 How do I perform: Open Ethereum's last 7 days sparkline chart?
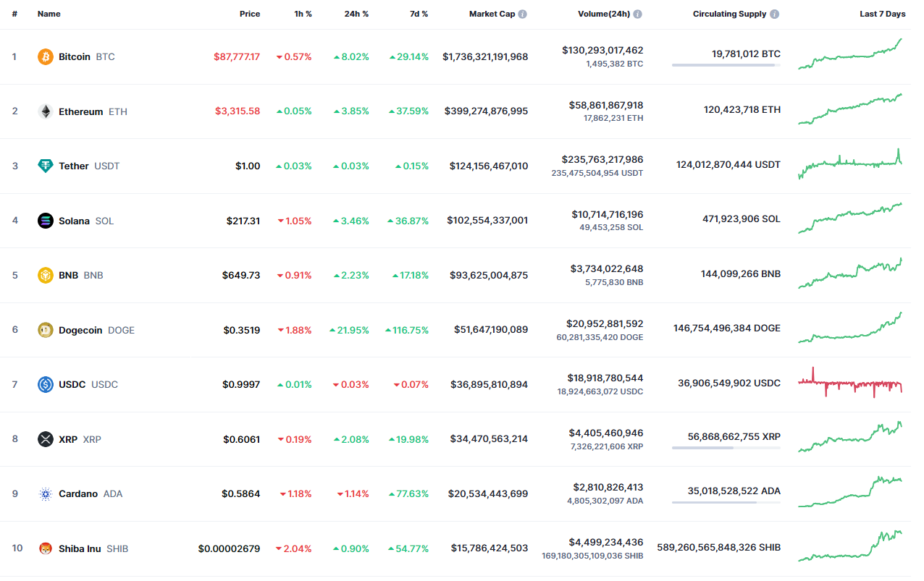point(850,109)
